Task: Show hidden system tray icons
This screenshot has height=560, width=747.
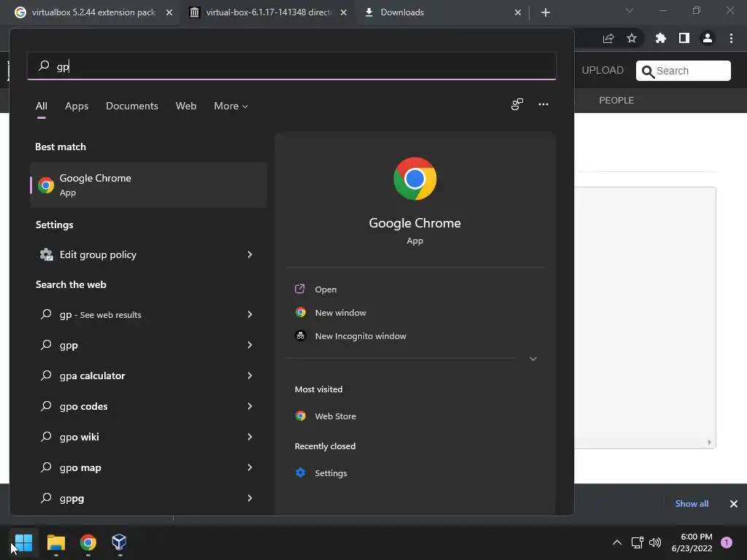Action: [x=617, y=542]
